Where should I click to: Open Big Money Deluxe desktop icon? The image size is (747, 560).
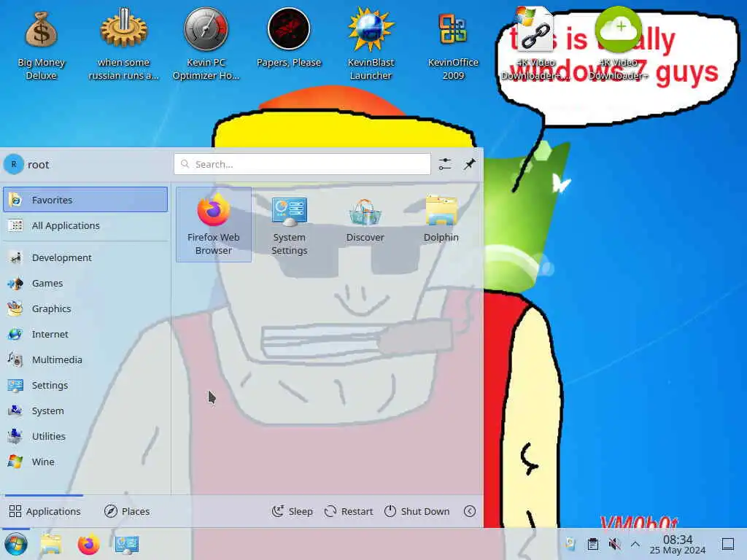pos(41,45)
